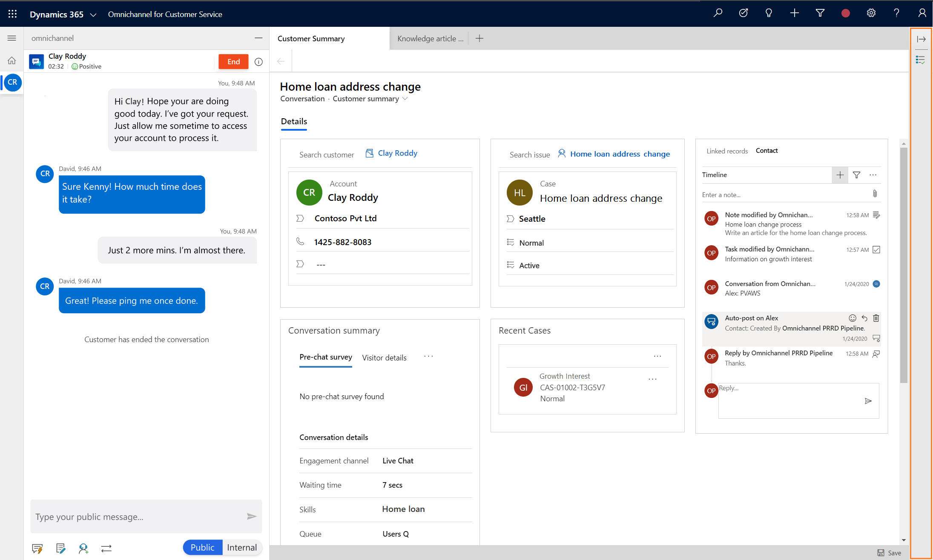Click the add note plus icon in timeline
The image size is (933, 560).
[840, 175]
